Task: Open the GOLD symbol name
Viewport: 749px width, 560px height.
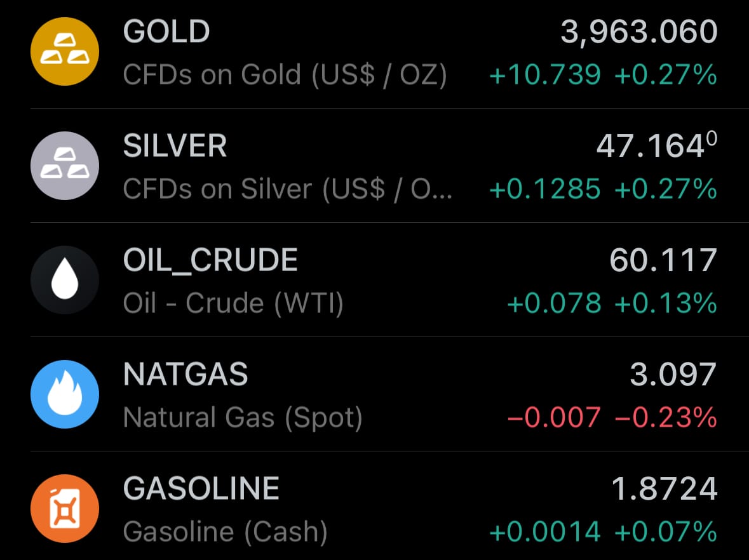Action: (166, 32)
